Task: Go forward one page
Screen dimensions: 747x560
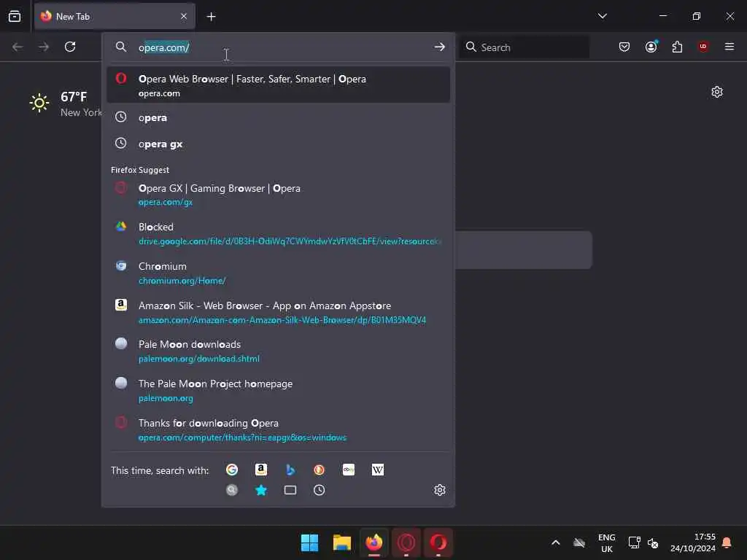Action: point(43,47)
